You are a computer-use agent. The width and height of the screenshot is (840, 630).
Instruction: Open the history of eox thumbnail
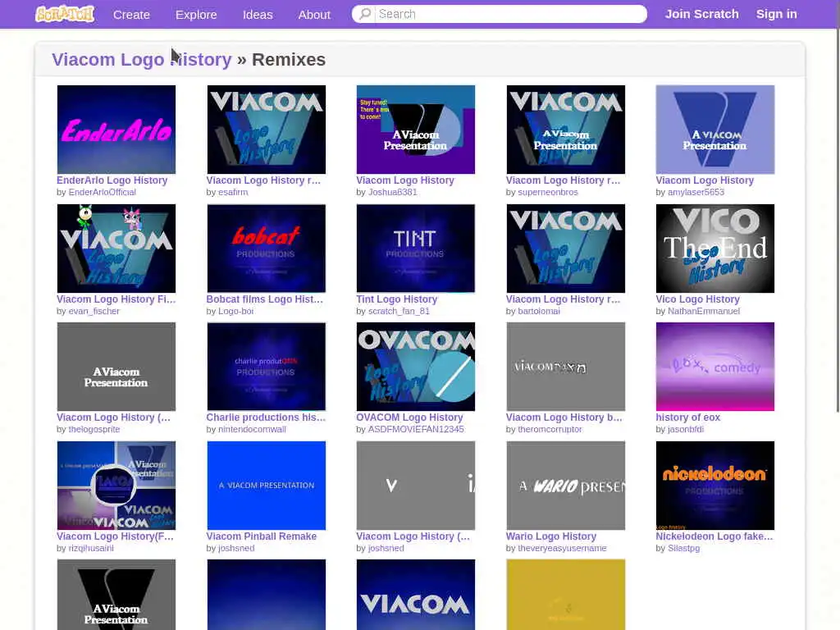[x=715, y=367]
